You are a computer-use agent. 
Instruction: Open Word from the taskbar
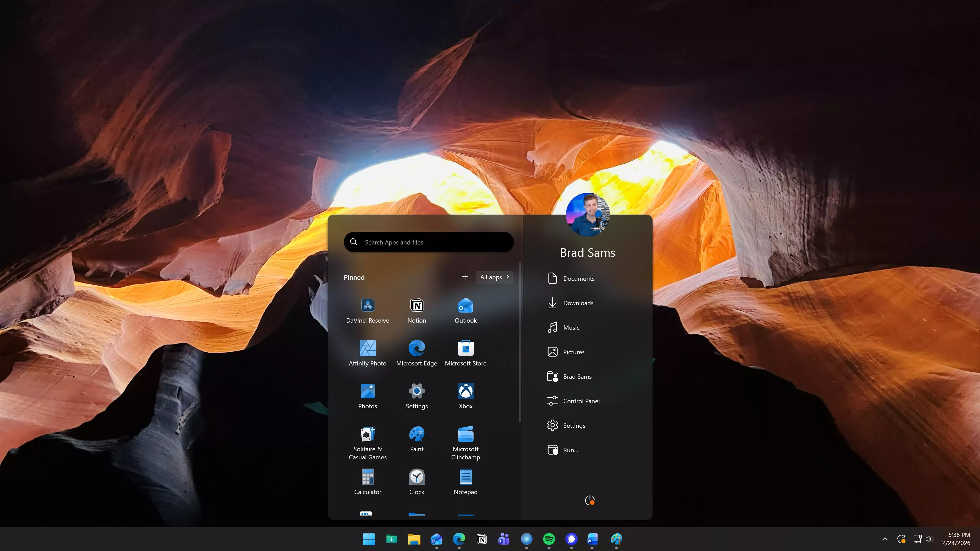coord(592,539)
